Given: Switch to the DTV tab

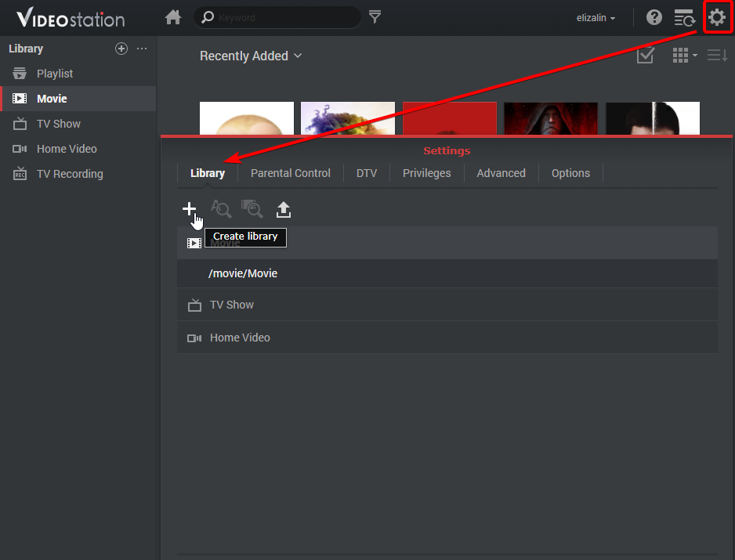Looking at the screenshot, I should click(367, 173).
